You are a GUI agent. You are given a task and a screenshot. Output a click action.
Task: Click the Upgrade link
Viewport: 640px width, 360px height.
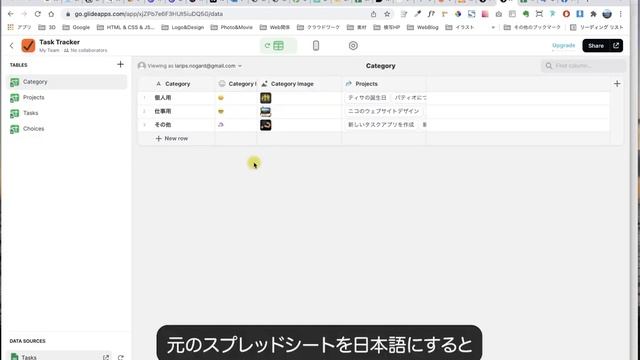tap(563, 45)
